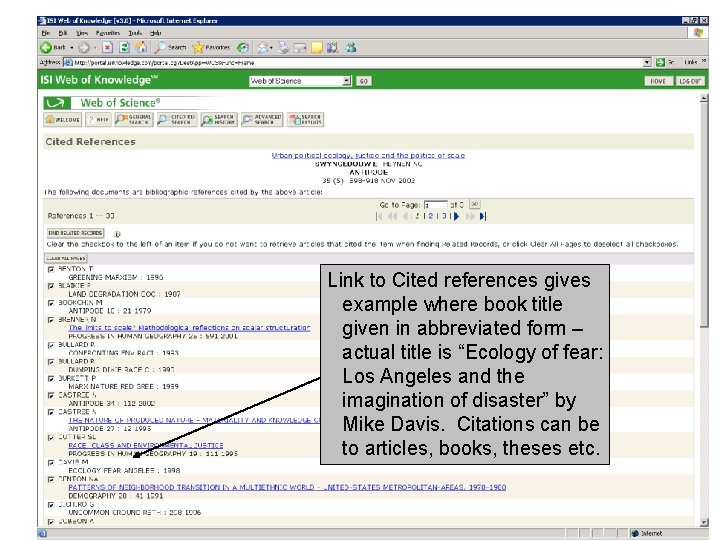Go to page 3 of references
This screenshot has width=720, height=540.
(x=444, y=216)
